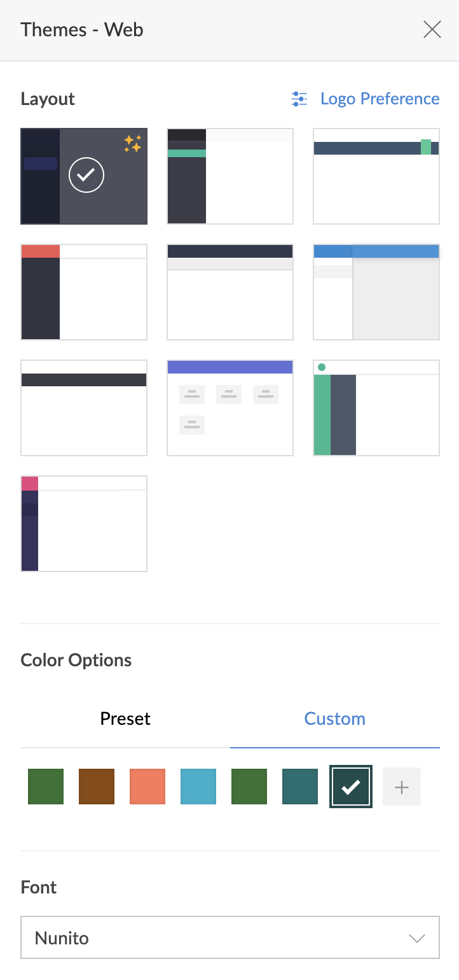
Task: Click the add custom color plus button
Action: pos(401,787)
